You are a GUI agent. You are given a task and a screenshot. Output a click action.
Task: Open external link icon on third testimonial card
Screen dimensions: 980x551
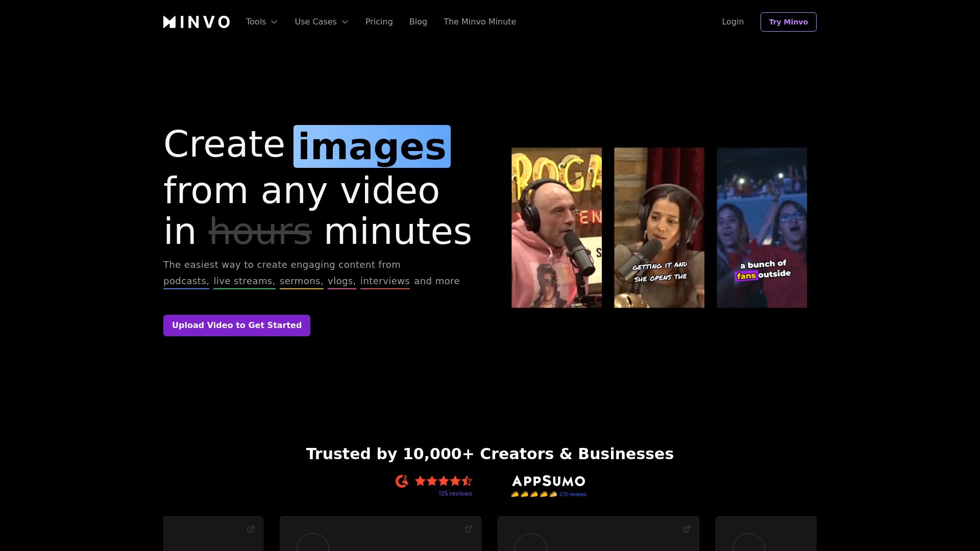(687, 529)
